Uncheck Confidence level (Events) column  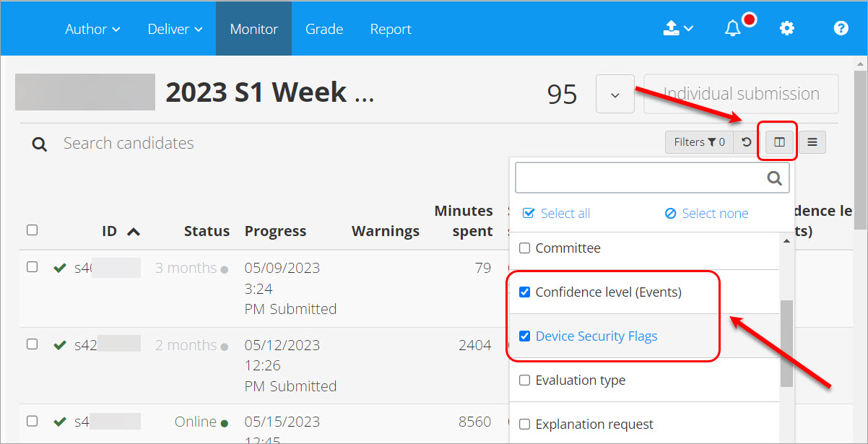pyautogui.click(x=525, y=292)
